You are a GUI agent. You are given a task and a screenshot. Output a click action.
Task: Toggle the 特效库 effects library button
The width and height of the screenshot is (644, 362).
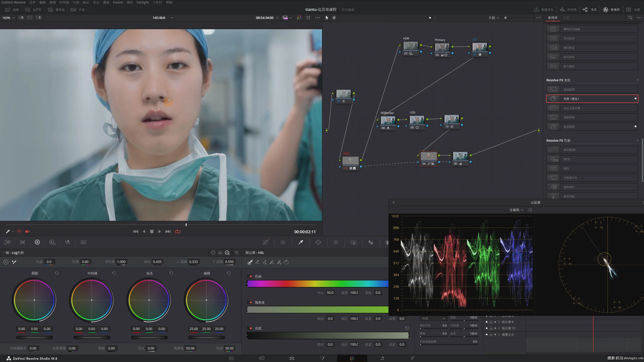611,10
